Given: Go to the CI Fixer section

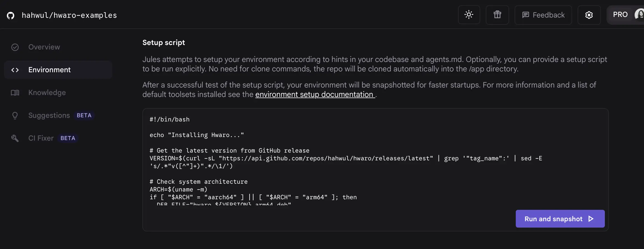Looking at the screenshot, I should tap(41, 138).
